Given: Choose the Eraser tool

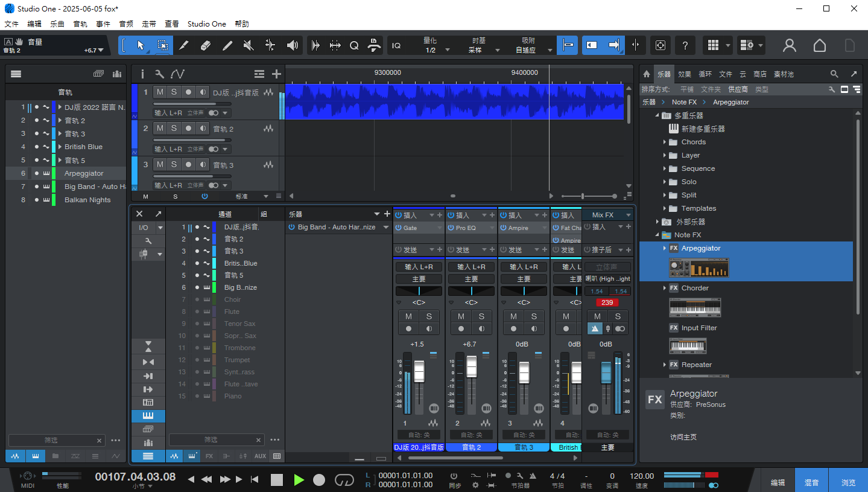Looking at the screenshot, I should (205, 45).
